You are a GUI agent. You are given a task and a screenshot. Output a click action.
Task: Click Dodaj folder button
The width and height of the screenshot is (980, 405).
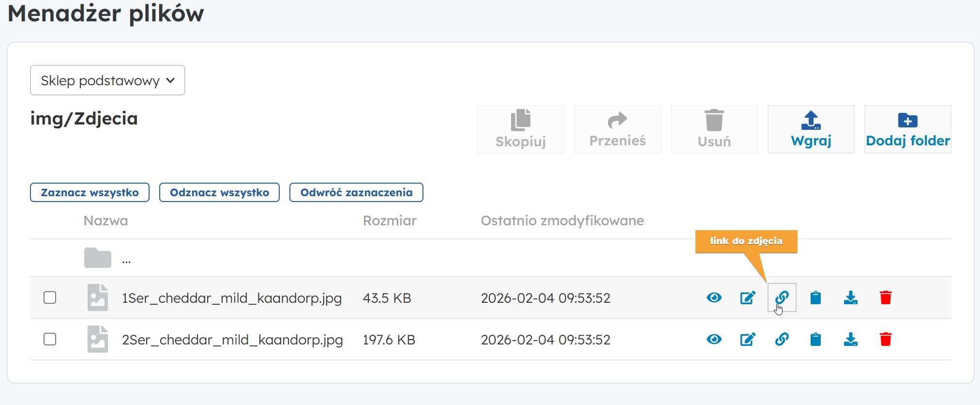[907, 129]
